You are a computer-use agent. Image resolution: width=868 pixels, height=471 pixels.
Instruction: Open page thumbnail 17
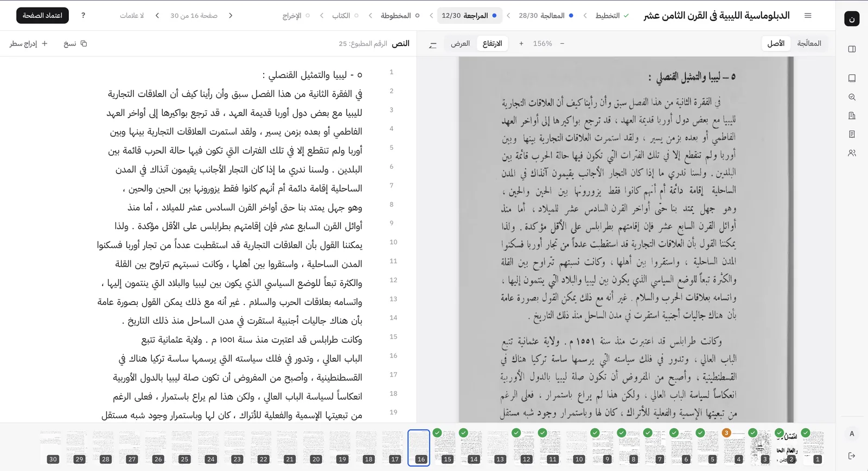(392, 448)
